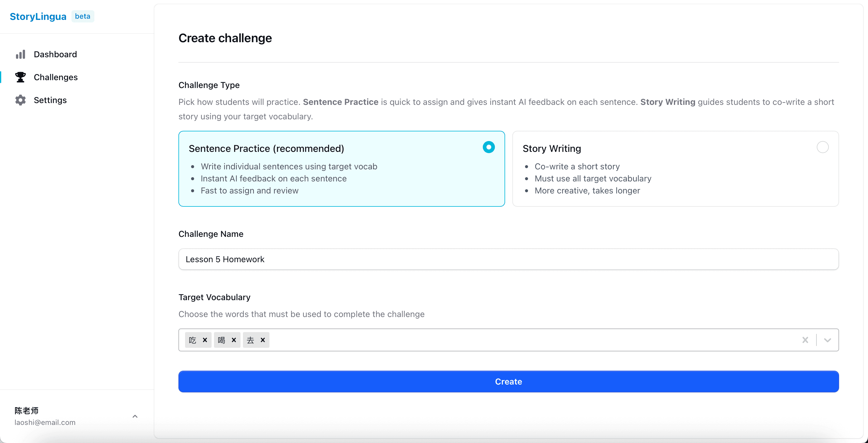The image size is (868, 443).
Task: Clear all selected target vocabulary
Action: click(x=805, y=340)
